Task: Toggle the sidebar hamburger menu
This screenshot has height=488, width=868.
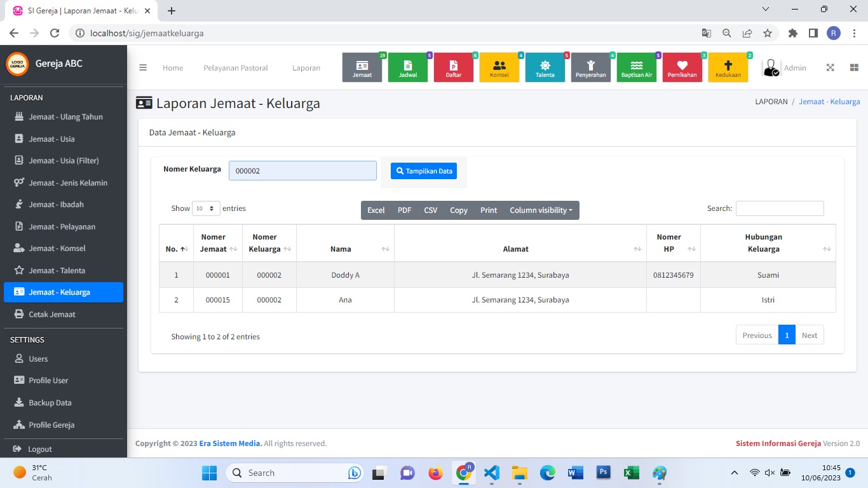Action: point(143,68)
